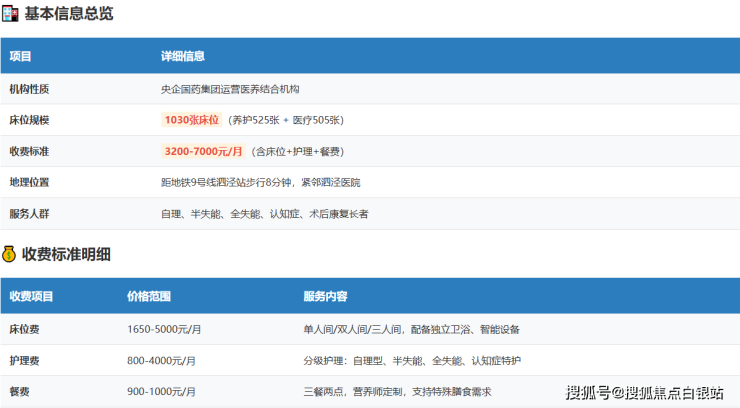The height and width of the screenshot is (408, 740).
Task: Select the highlighted 1030张床位 badge
Action: click(191, 120)
